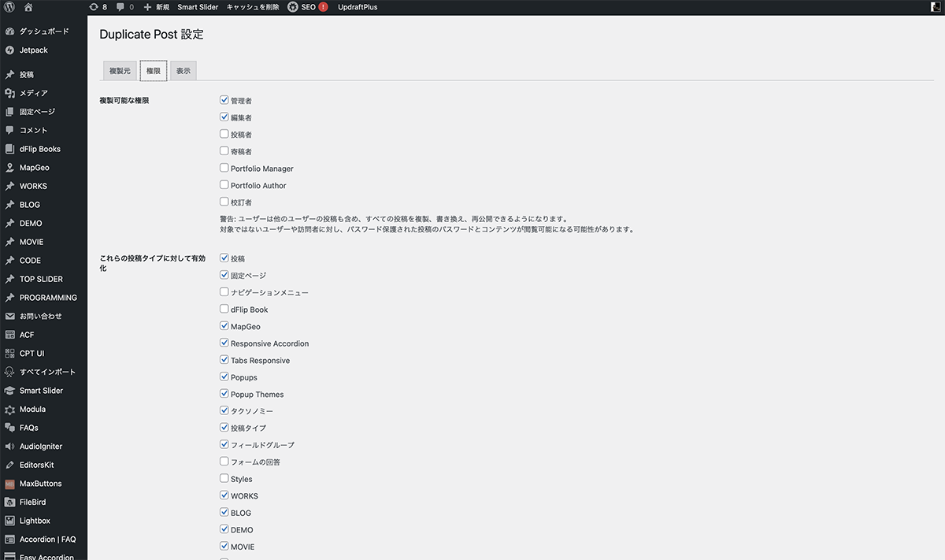The height and width of the screenshot is (560, 945).
Task: Click the user avatar in admin bar
Action: (935, 7)
